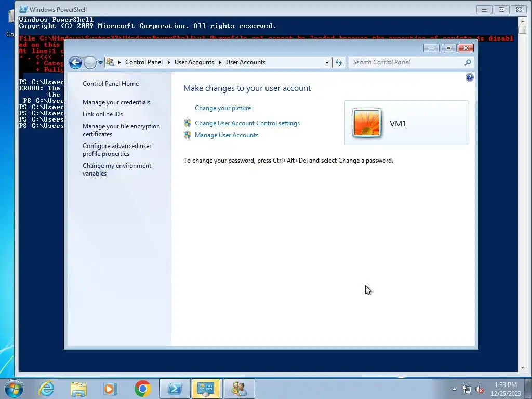This screenshot has width=532, height=399.
Task: Open Manage your file encryption certificates
Action: click(x=121, y=130)
